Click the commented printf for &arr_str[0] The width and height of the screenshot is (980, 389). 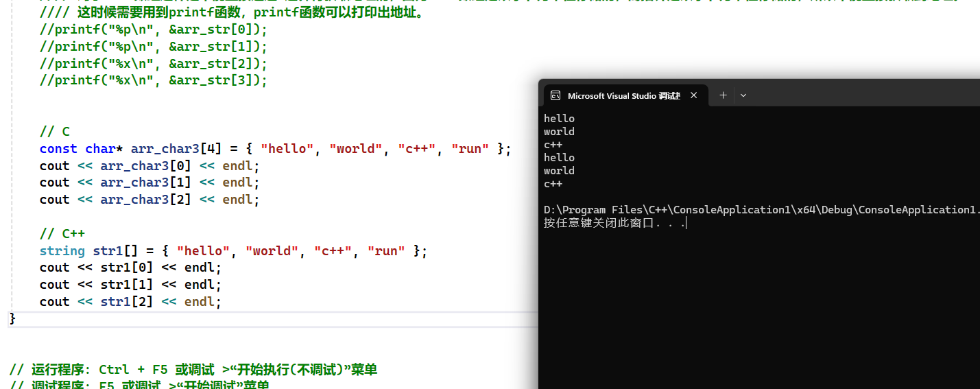[x=153, y=30]
